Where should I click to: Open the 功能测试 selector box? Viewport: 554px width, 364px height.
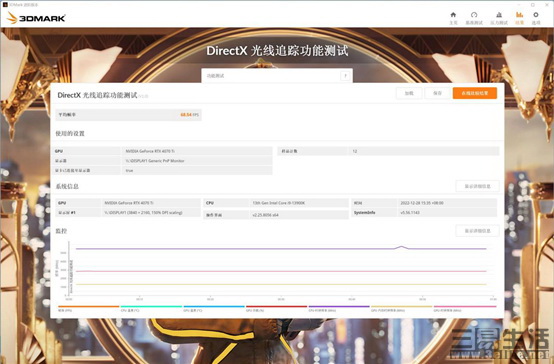(x=277, y=76)
